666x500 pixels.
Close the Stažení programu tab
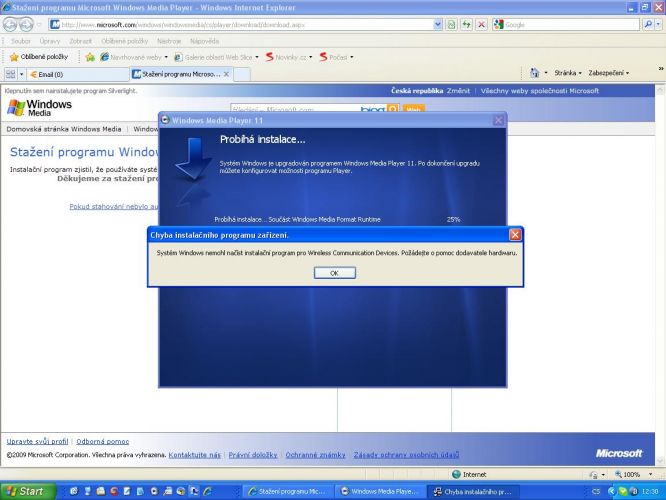click(x=226, y=74)
